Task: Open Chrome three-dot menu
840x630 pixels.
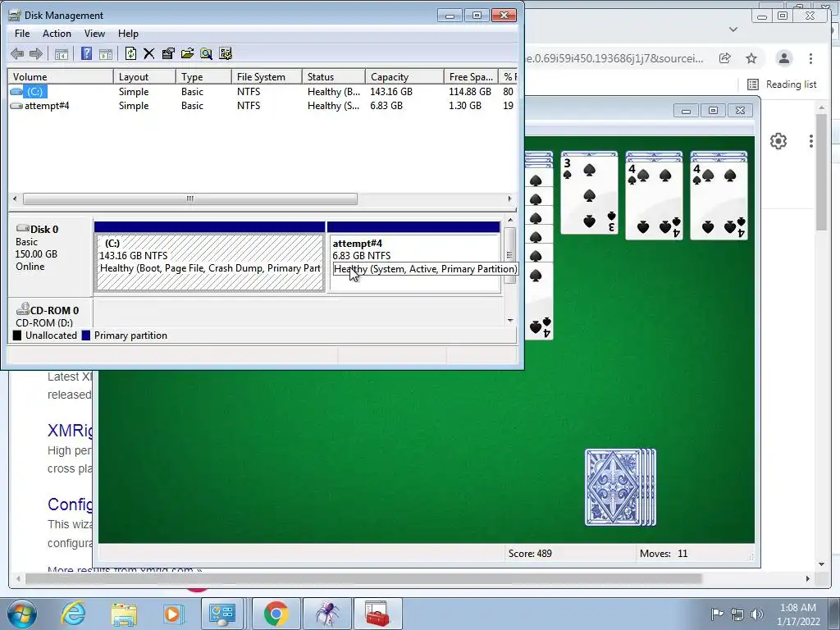Action: point(810,58)
